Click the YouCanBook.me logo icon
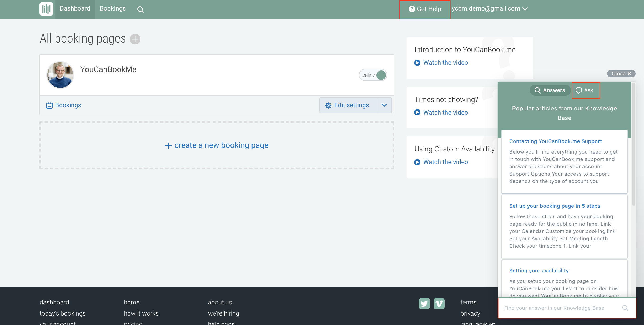 pos(46,9)
